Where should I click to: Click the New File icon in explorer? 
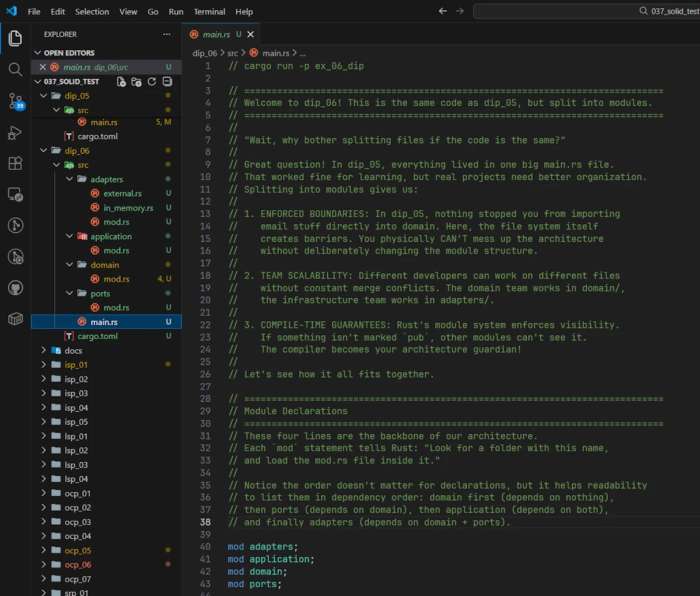pyautogui.click(x=121, y=82)
